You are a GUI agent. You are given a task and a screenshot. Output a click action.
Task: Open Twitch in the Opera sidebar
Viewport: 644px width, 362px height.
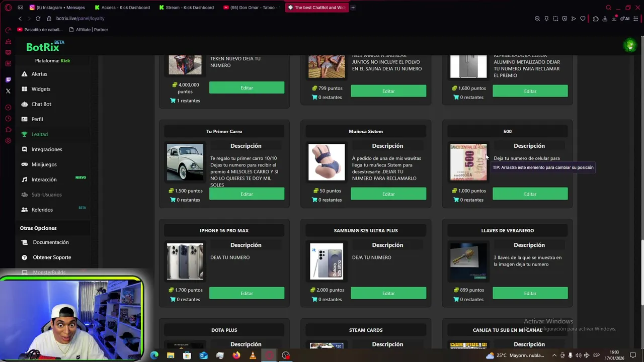point(8,80)
